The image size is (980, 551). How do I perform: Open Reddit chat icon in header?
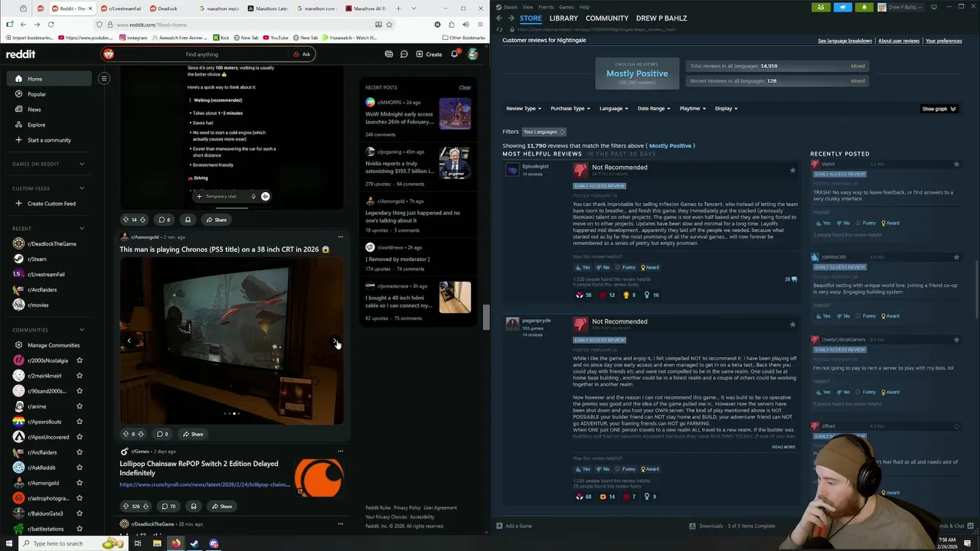(x=403, y=54)
